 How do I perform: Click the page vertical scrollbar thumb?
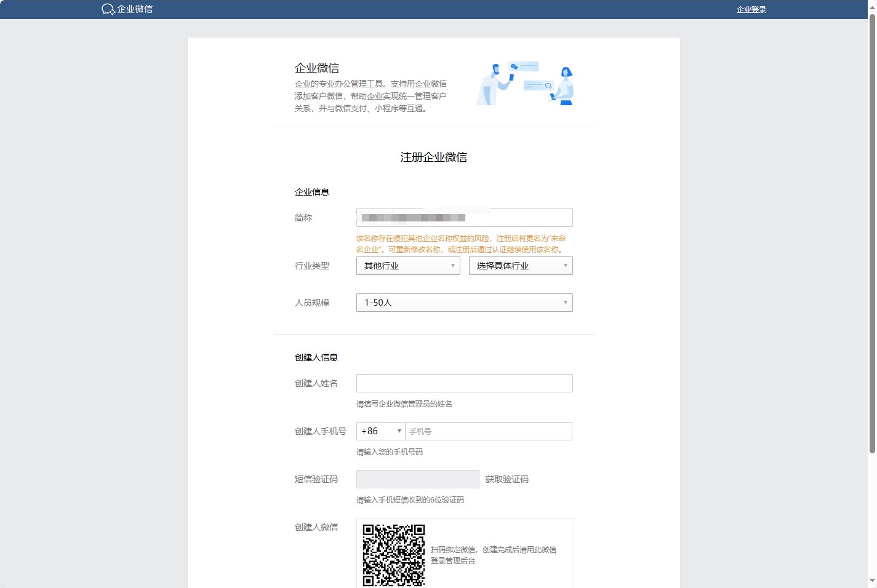click(x=872, y=234)
